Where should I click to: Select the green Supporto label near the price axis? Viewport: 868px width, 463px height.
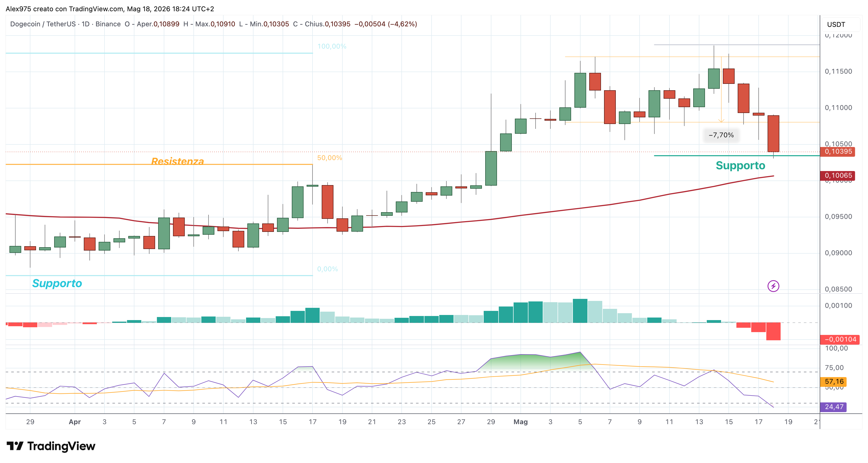[x=740, y=165]
